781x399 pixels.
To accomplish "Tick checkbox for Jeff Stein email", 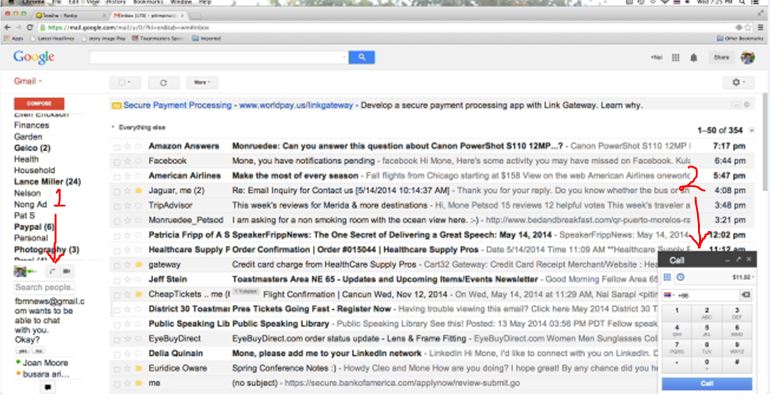I will pyautogui.click(x=117, y=280).
